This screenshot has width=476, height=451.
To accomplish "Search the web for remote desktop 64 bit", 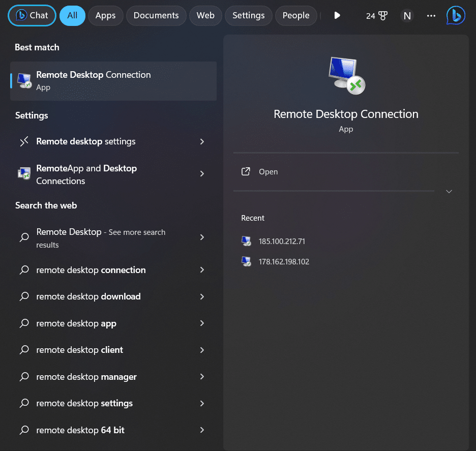I will tap(113, 430).
